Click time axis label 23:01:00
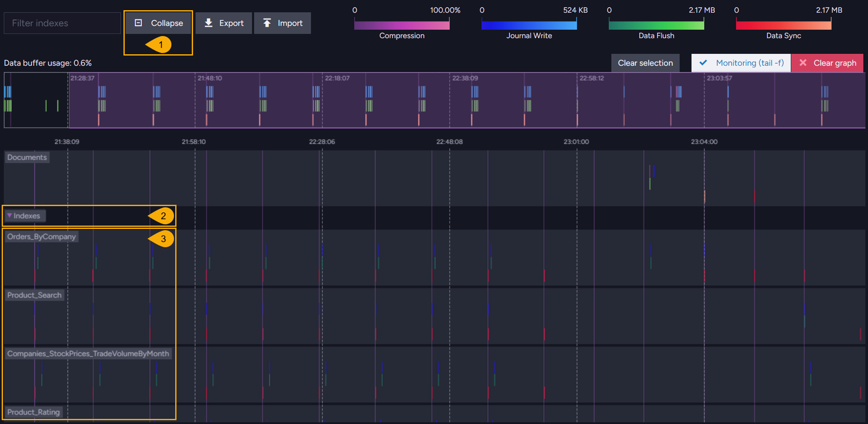The height and width of the screenshot is (424, 868). [576, 142]
